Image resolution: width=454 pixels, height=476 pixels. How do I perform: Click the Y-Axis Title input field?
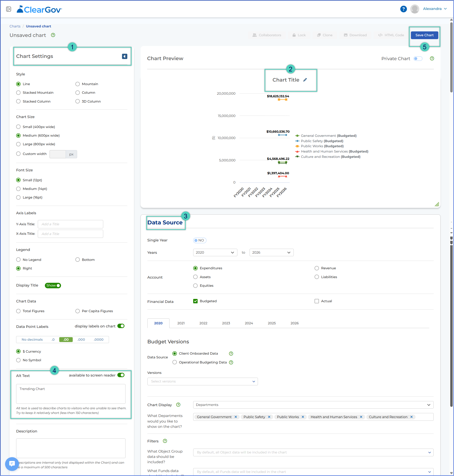click(71, 224)
